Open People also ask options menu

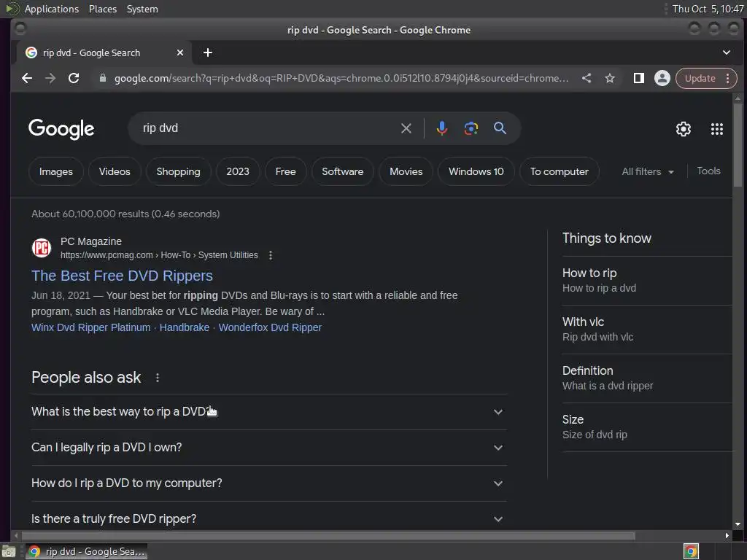pyautogui.click(x=158, y=378)
